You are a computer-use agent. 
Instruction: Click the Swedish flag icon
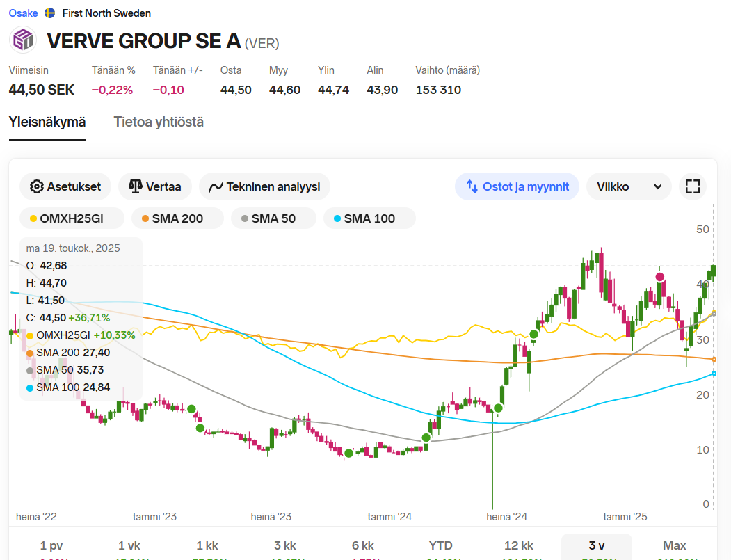point(50,13)
